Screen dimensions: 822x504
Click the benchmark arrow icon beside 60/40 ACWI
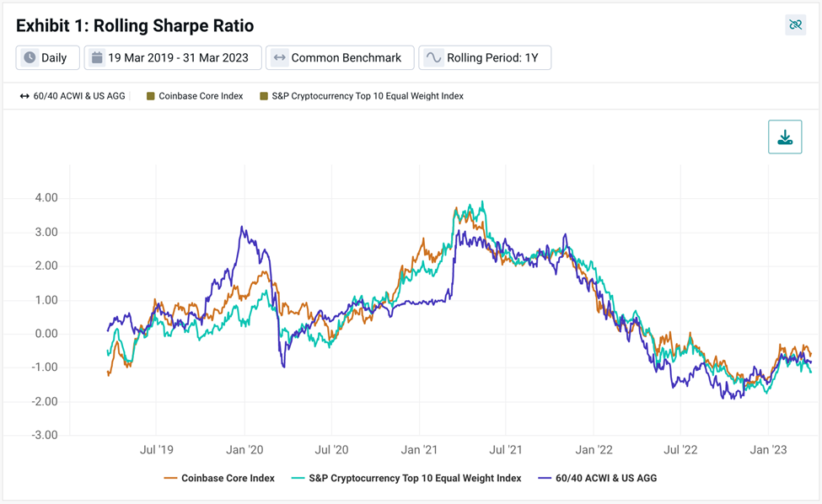(x=24, y=96)
